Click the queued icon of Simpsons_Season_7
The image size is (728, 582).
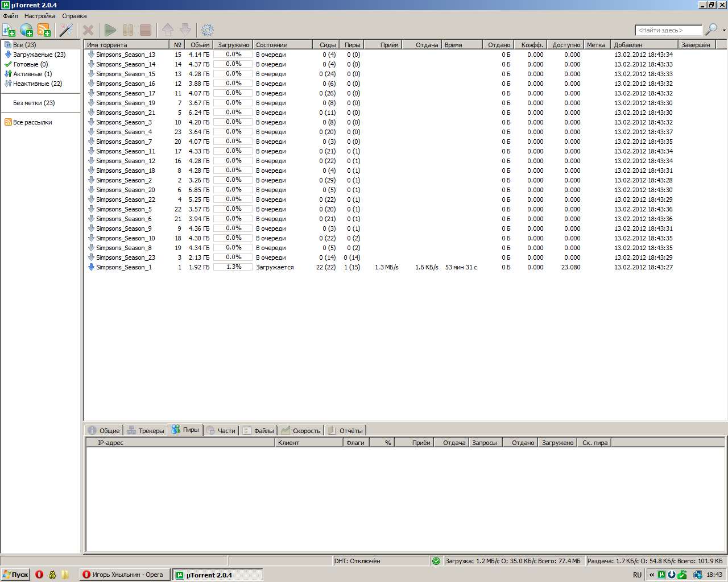tap(90, 142)
